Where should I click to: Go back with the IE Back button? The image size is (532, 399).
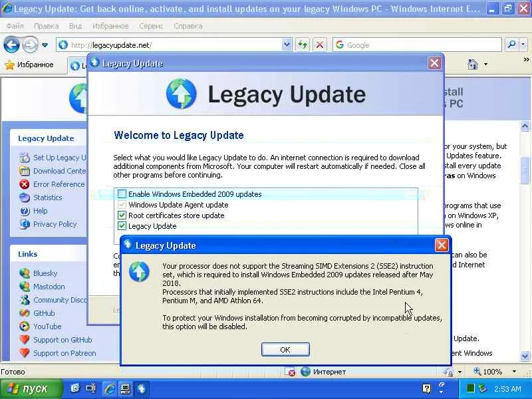tap(11, 45)
